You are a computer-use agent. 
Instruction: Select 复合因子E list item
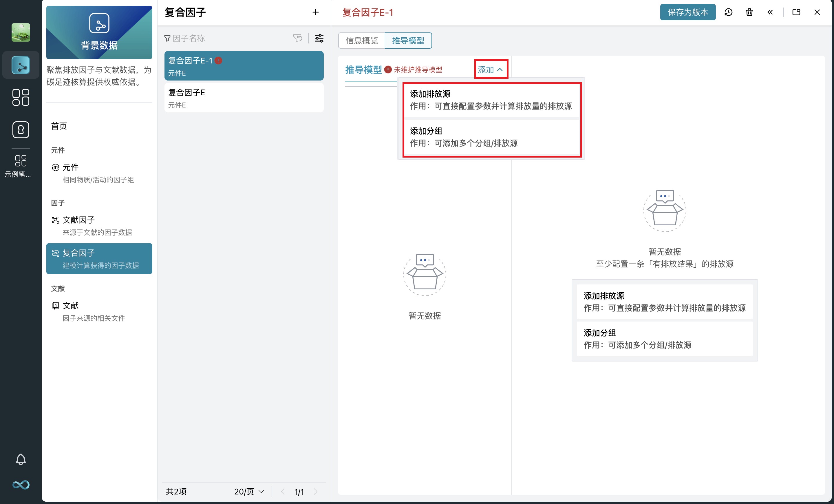(x=244, y=98)
